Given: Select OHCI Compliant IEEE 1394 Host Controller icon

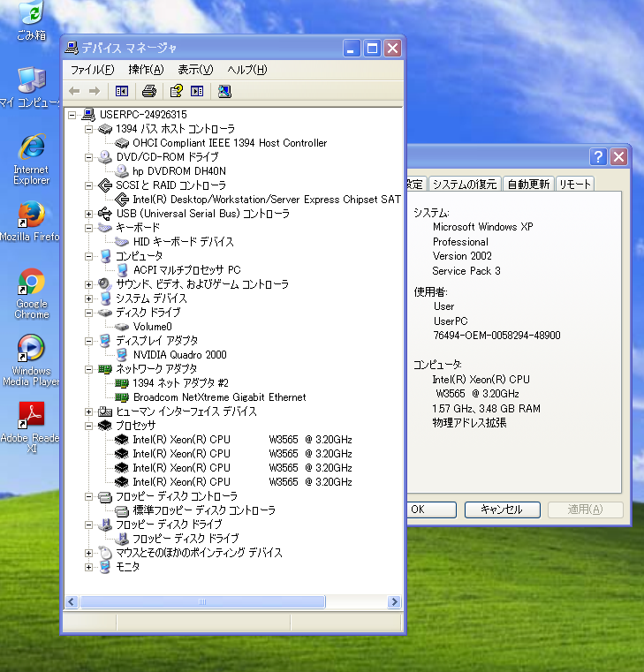Looking at the screenshot, I should tap(122, 143).
